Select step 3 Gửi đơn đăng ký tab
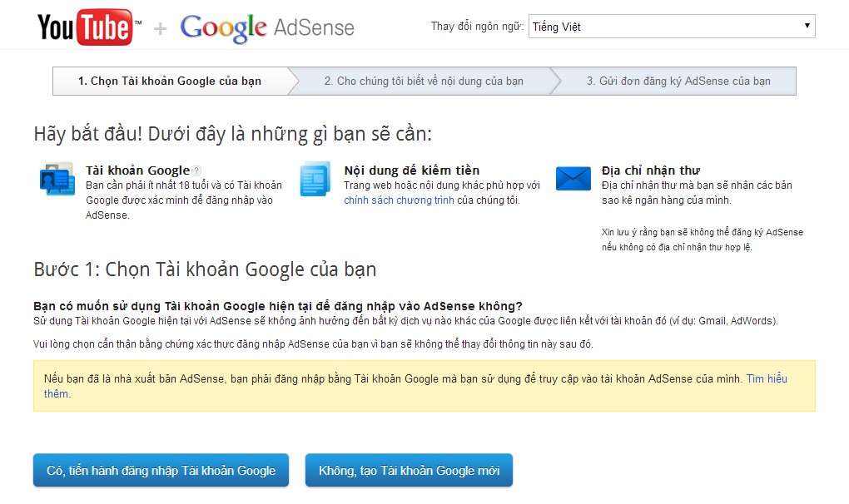Screen dimensions: 849x504 coord(678,82)
